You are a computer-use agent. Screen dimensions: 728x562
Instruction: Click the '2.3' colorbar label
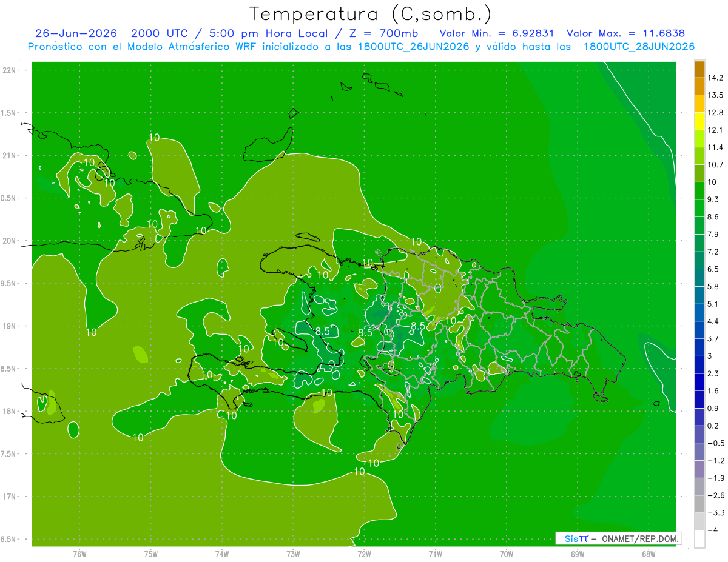pyautogui.click(x=713, y=373)
